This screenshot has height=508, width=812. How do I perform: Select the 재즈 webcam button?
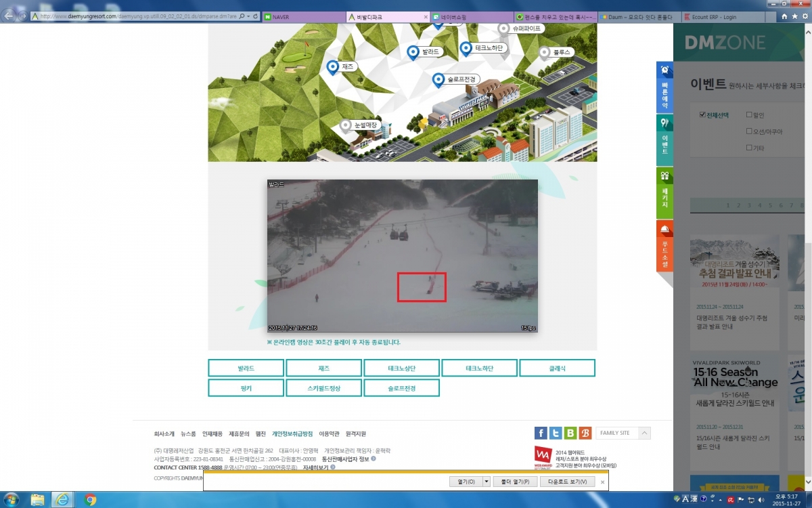[324, 368]
